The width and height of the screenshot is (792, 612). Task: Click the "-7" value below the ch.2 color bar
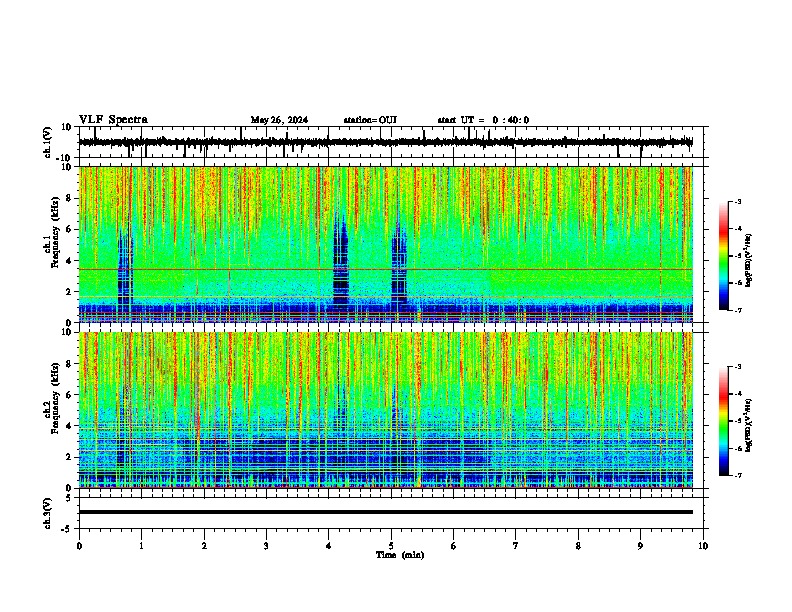(737, 475)
